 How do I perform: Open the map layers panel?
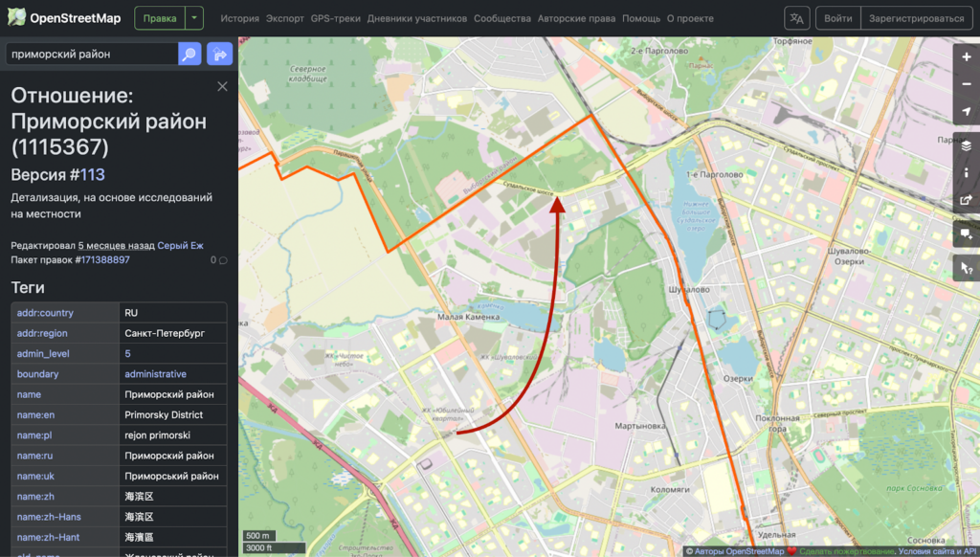click(x=966, y=145)
